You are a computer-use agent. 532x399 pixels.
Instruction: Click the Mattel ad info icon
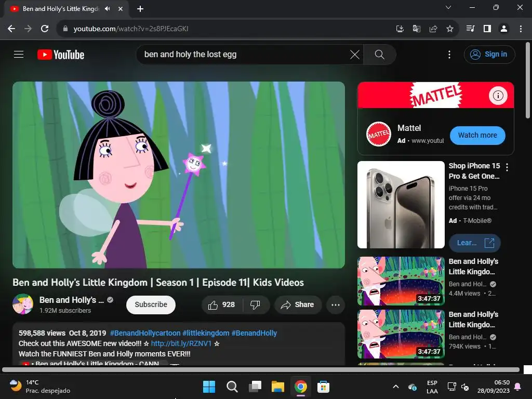498,96
